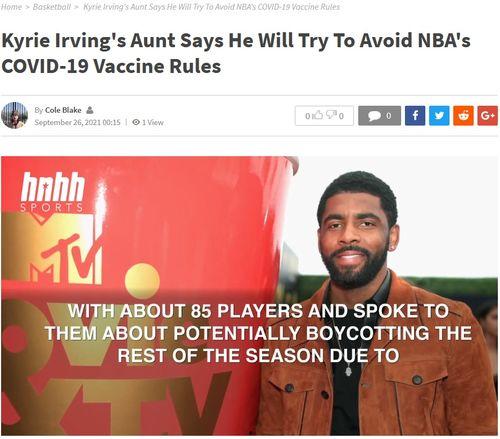Click the thumbs down dislike icon

tap(331, 115)
